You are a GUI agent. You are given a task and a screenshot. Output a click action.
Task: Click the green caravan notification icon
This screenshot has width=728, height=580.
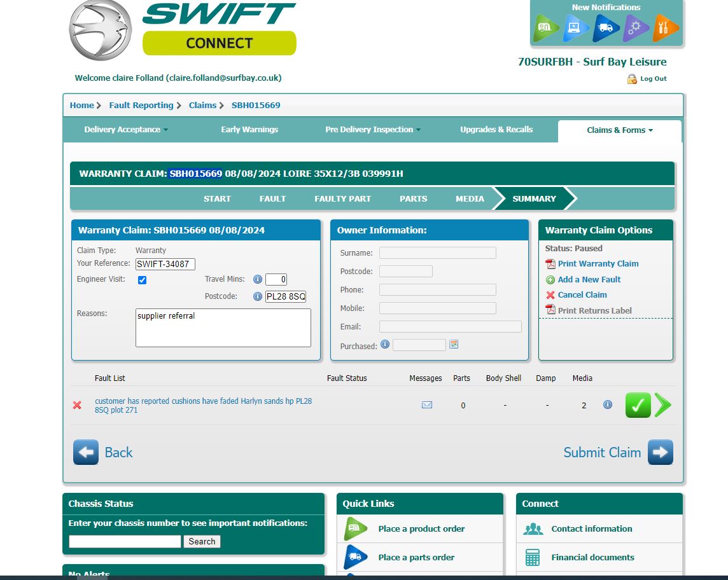[x=545, y=28]
